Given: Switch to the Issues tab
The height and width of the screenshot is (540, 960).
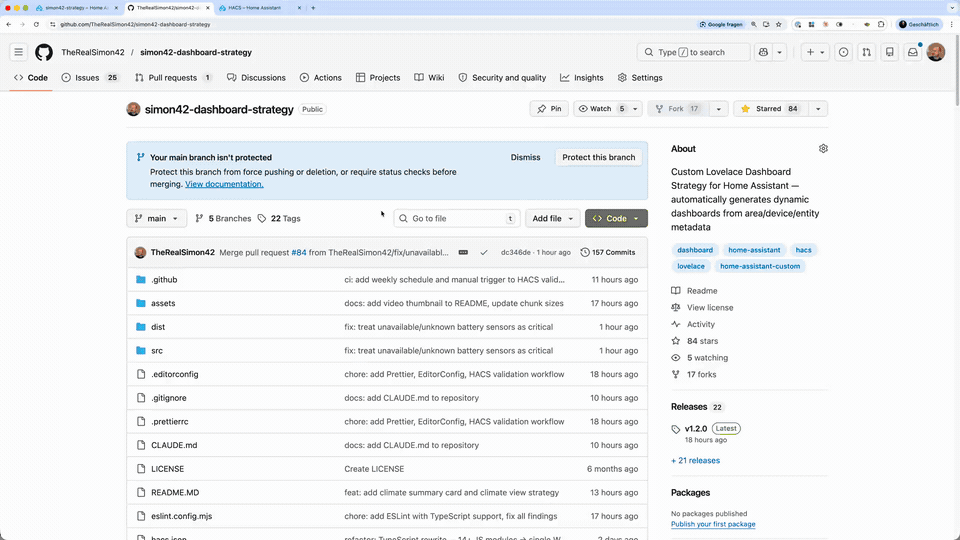Looking at the screenshot, I should pyautogui.click(x=89, y=78).
